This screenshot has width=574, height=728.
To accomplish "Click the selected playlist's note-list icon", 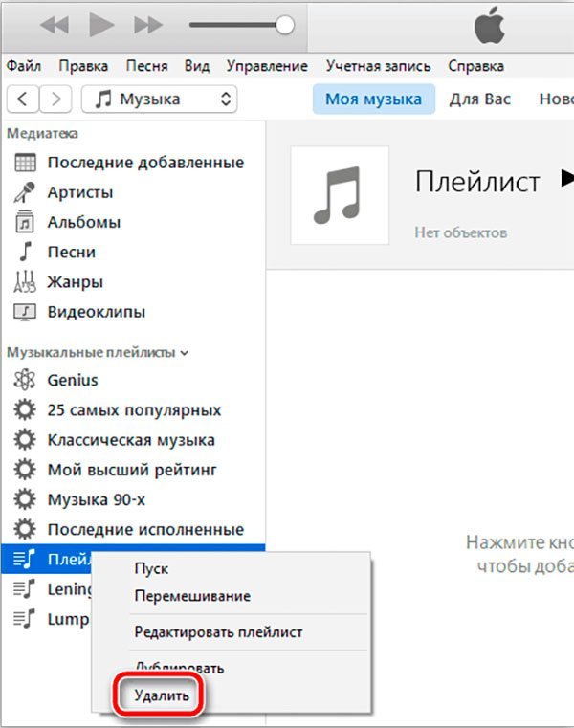I will pyautogui.click(x=25, y=559).
